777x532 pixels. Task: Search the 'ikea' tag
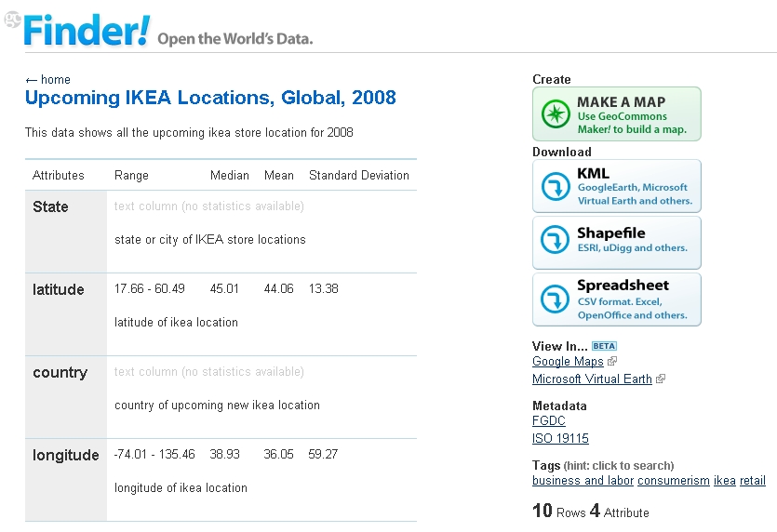pos(725,481)
